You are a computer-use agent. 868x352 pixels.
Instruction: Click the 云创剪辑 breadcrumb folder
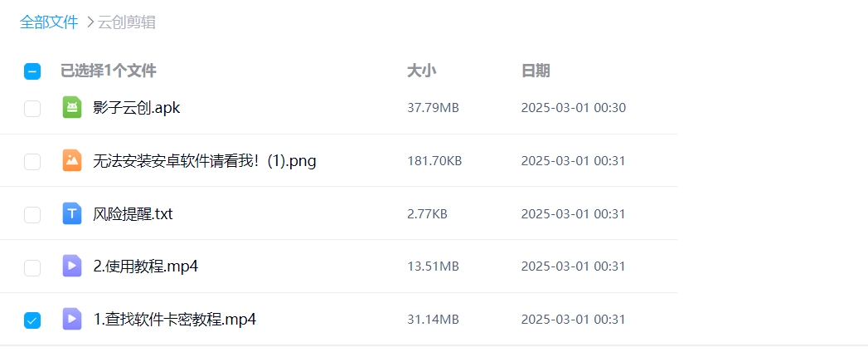127,22
